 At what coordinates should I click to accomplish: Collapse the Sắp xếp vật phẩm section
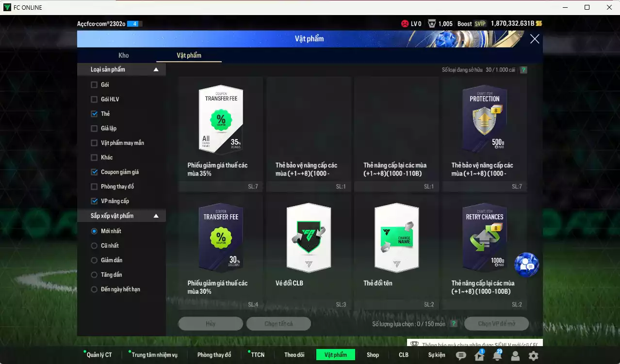coord(156,216)
